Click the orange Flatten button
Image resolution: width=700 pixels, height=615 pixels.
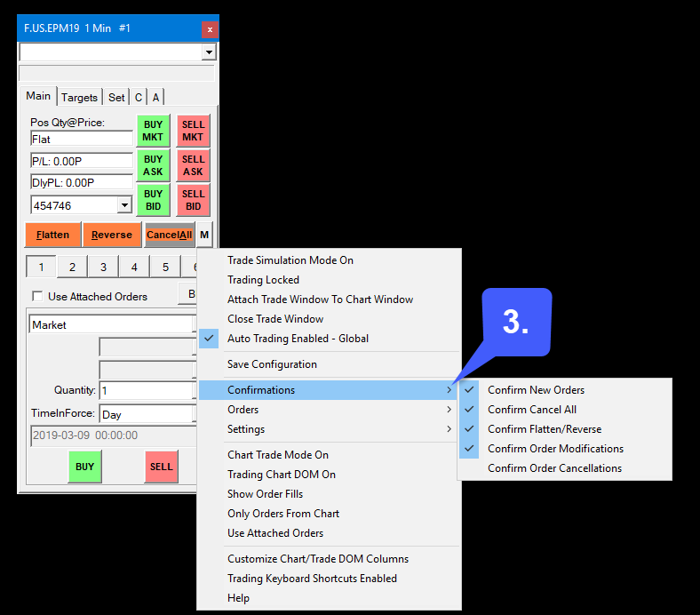coord(53,235)
